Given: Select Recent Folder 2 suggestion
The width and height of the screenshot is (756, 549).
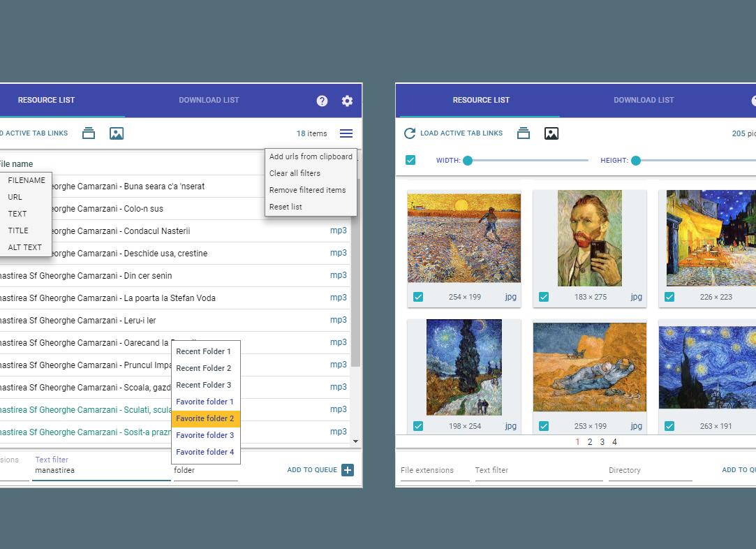Looking at the screenshot, I should (206, 368).
